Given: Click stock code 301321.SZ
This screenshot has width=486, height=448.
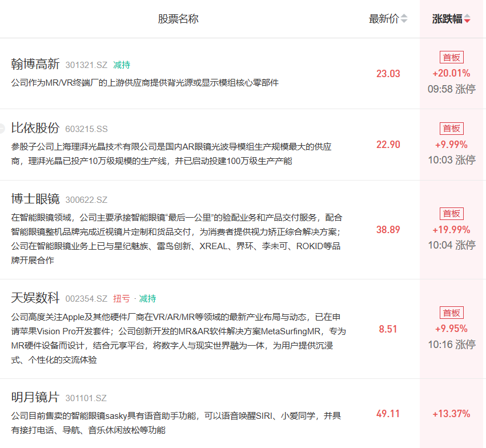Looking at the screenshot, I should 86,65.
